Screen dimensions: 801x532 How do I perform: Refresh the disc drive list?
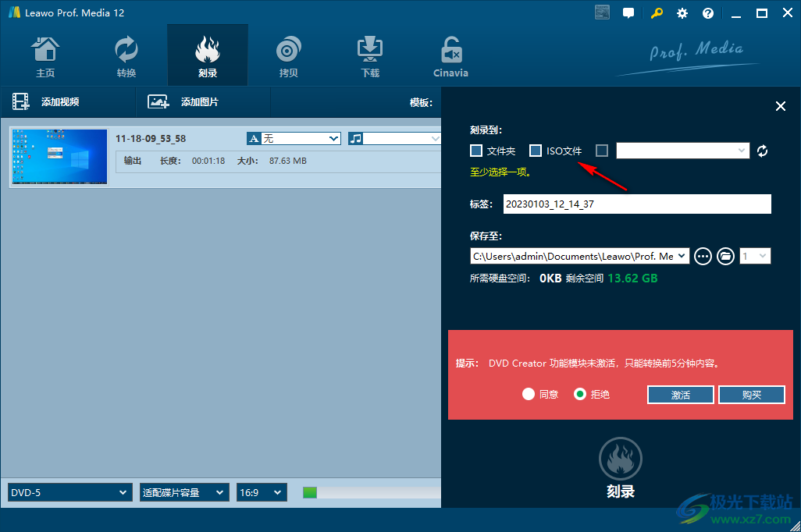(x=762, y=151)
